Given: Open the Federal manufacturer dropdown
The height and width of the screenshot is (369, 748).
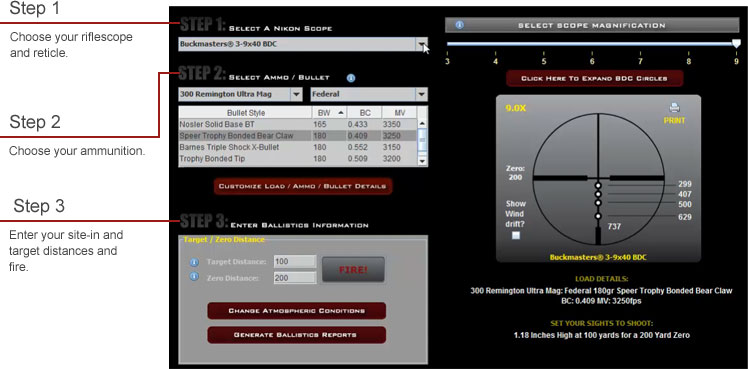Looking at the screenshot, I should coord(422,94).
